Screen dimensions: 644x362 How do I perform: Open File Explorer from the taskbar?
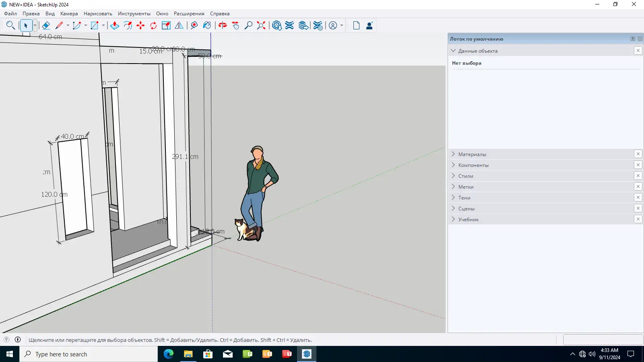[188, 354]
